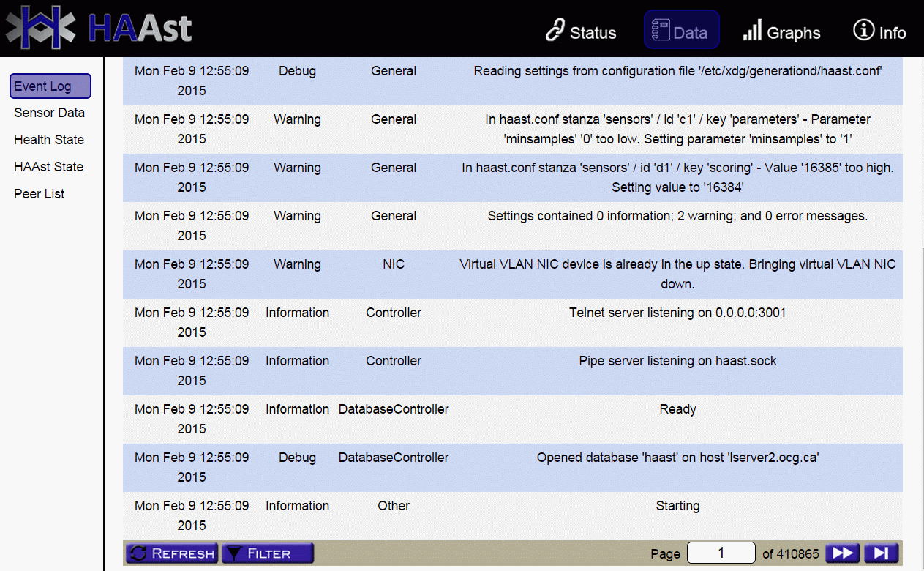Open the Data section in top navigation
The width and height of the screenshot is (924, 571).
coord(681,31)
